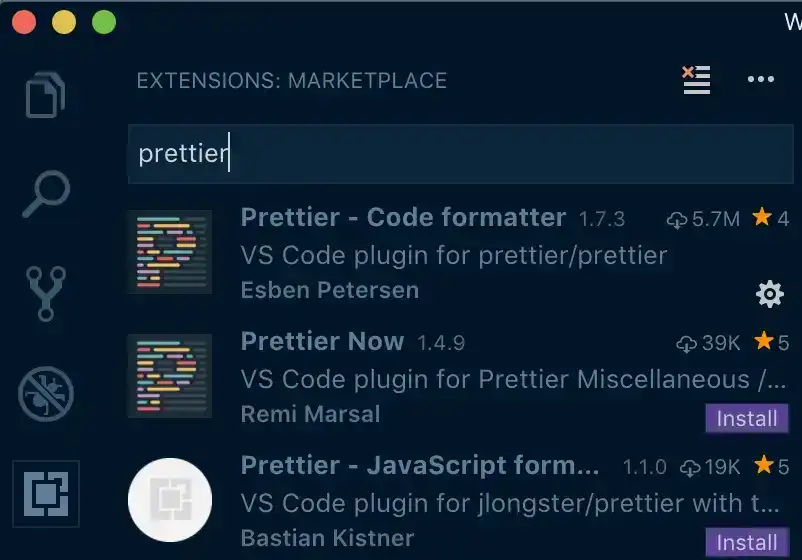The image size is (802, 560).
Task: Install the Prettier Now extension
Action: (747, 418)
